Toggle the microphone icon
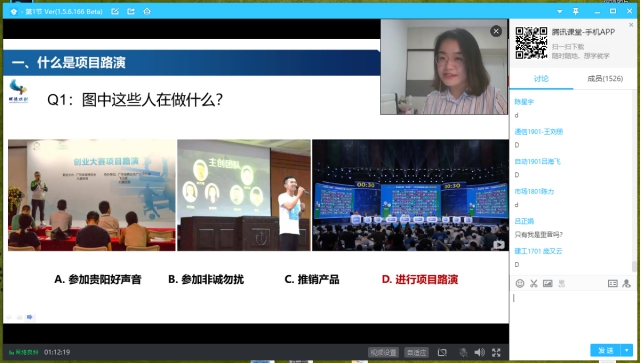 point(463,352)
